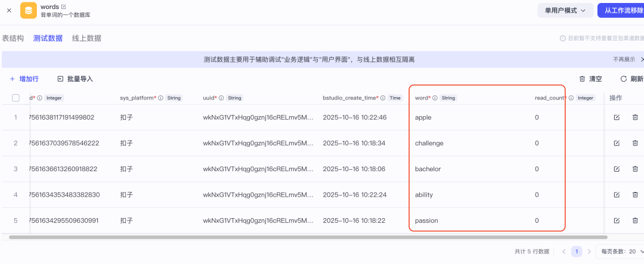This screenshot has height=264, width=644.
Task: Open the 每页条数 20 dropdown
Action: coord(620,251)
